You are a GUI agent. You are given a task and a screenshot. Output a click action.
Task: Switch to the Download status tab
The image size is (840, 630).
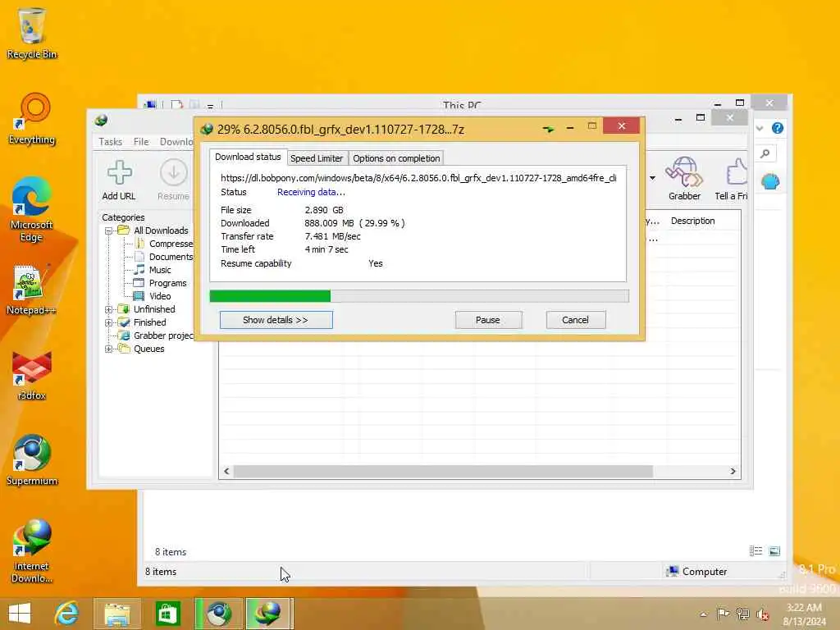tap(248, 157)
